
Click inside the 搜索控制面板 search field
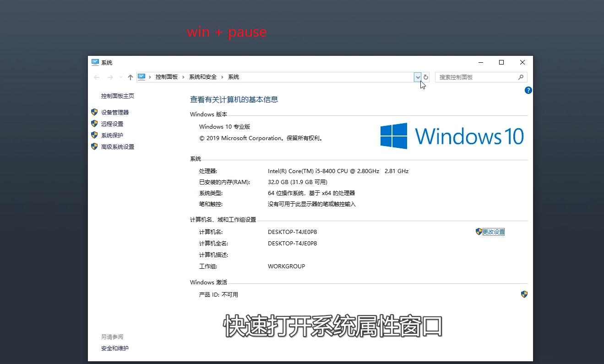click(x=472, y=77)
